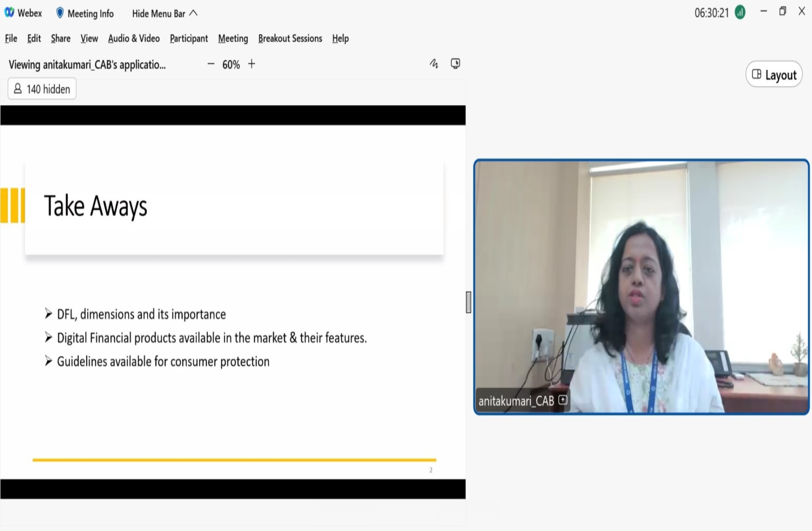Open Meeting Info shield icon
Viewport: 812px width, 531px height.
coord(60,13)
